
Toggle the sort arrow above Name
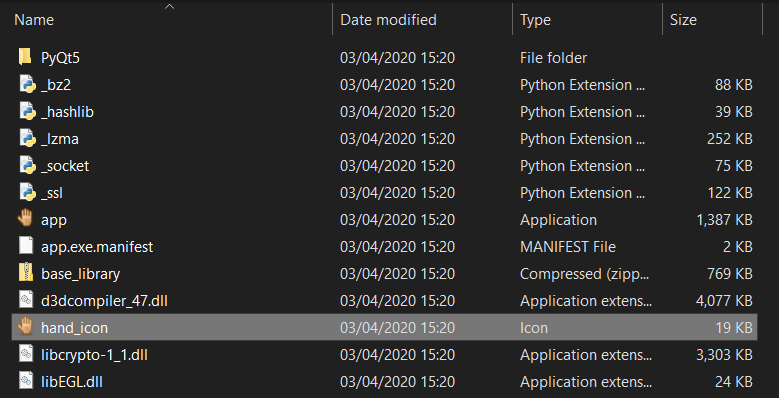[170, 6]
